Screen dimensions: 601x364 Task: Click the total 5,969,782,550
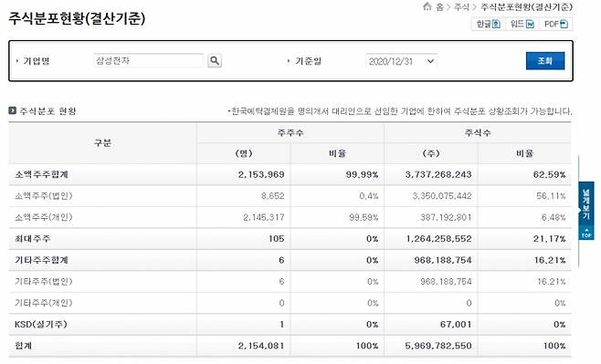438,346
